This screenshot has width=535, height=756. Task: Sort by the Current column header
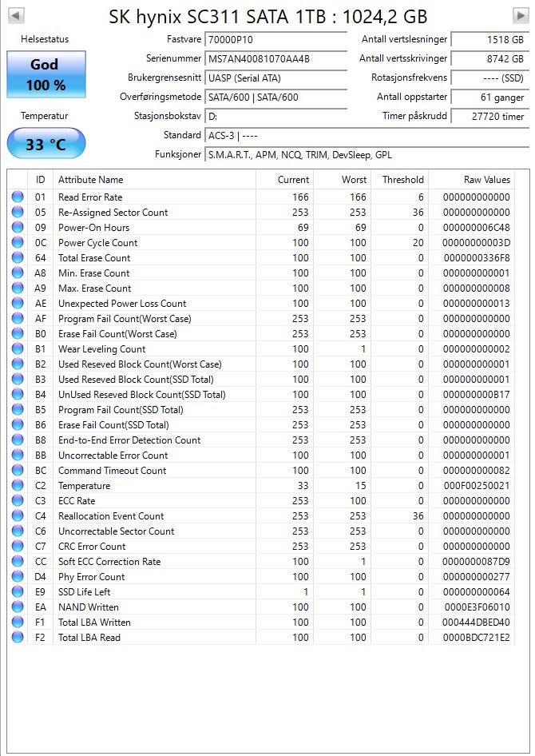[284, 180]
